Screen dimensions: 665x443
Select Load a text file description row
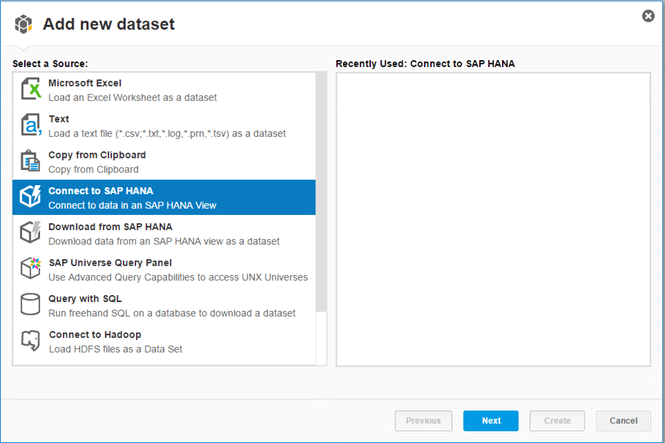pyautogui.click(x=167, y=134)
